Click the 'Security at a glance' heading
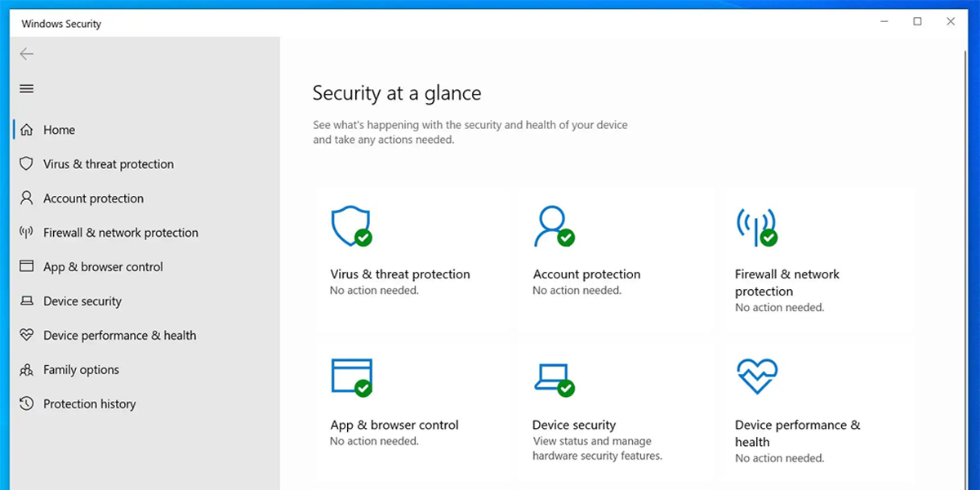980x490 pixels. (x=397, y=94)
